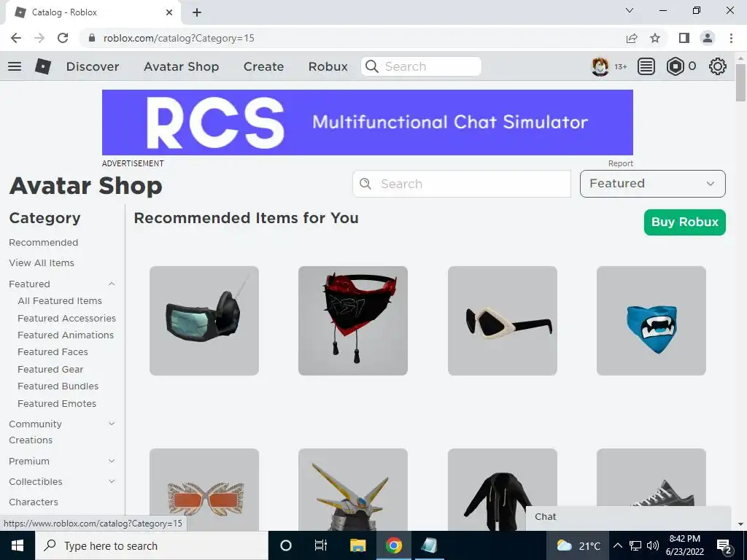The width and height of the screenshot is (747, 560).
Task: Select Featured Bundles
Action: (58, 386)
